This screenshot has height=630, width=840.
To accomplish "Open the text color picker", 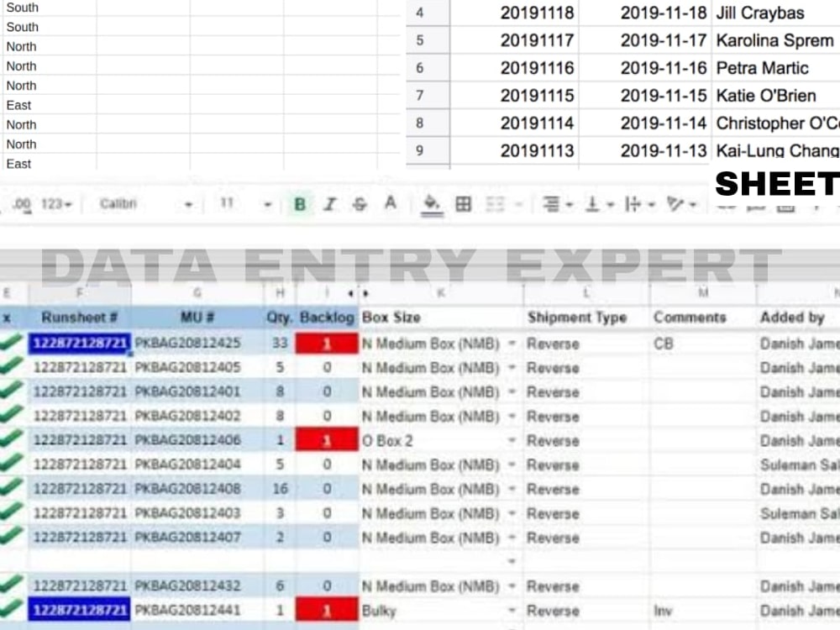I will (x=391, y=203).
